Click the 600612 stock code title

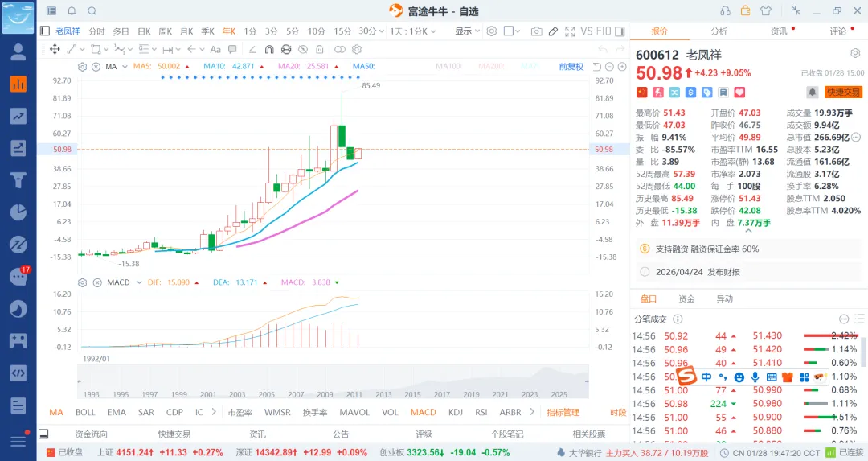(657, 55)
